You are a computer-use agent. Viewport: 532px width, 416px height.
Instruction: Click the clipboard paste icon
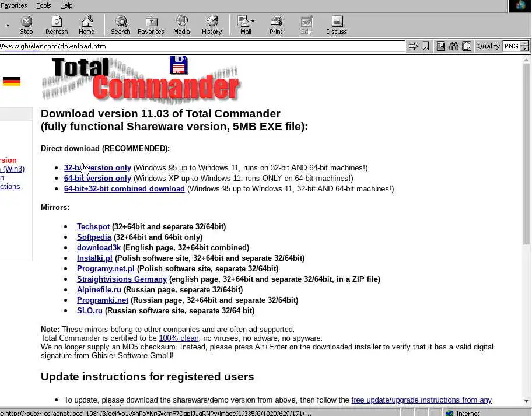pyautogui.click(x=467, y=46)
